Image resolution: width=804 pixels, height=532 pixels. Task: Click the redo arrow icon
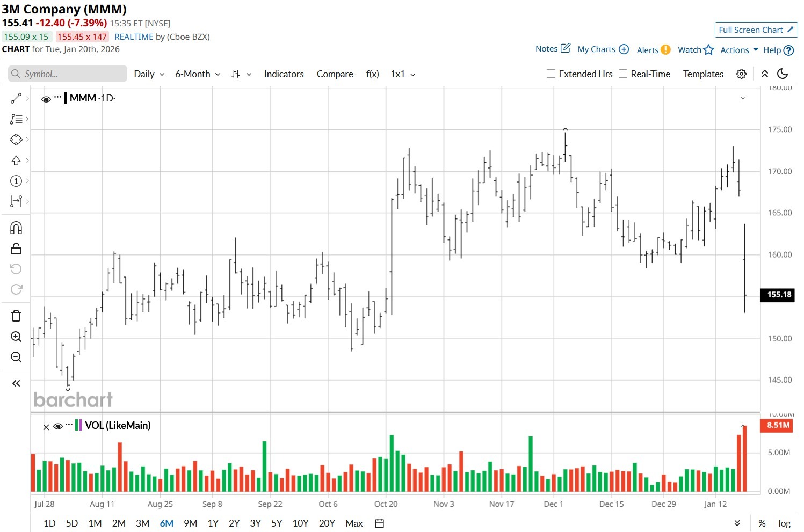(16, 289)
